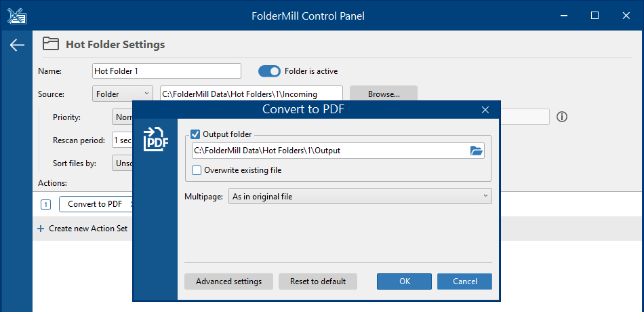644x312 pixels.
Task: Uncheck the Output folder checkbox
Action: point(196,134)
